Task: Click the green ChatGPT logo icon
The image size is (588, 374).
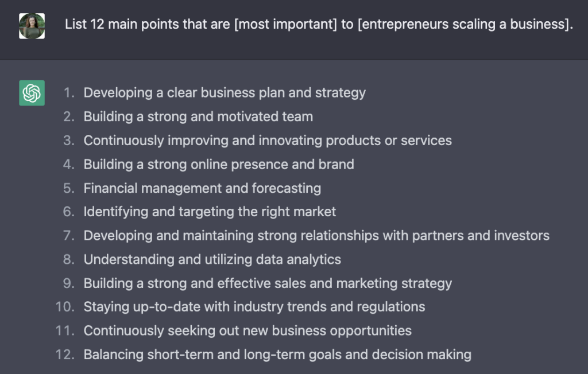Action: click(x=32, y=93)
